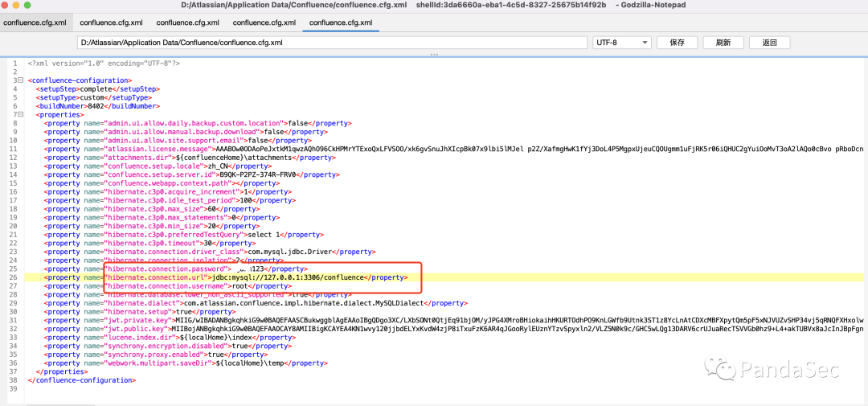Click the 刷新 refresh button
This screenshot has width=868, height=406.
pos(723,43)
